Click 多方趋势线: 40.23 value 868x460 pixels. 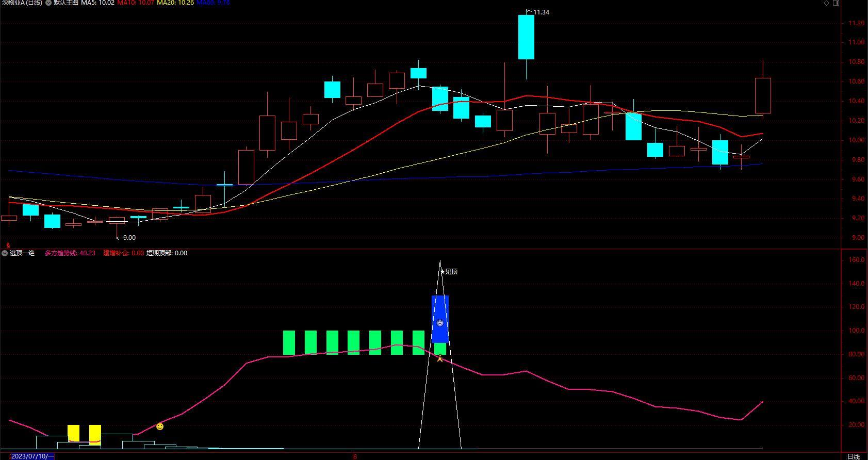point(70,253)
